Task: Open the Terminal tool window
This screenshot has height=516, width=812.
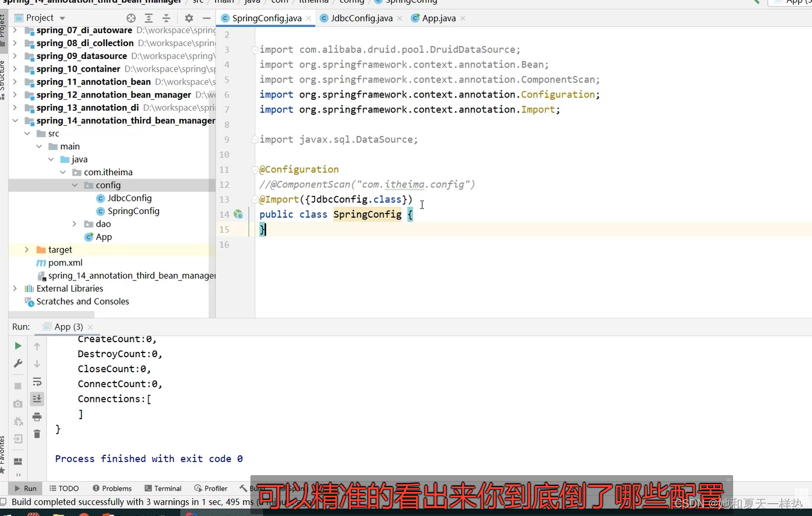Action: (163, 488)
